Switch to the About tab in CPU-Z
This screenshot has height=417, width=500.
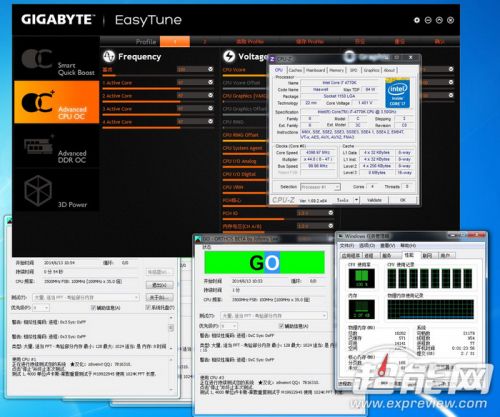(x=389, y=70)
